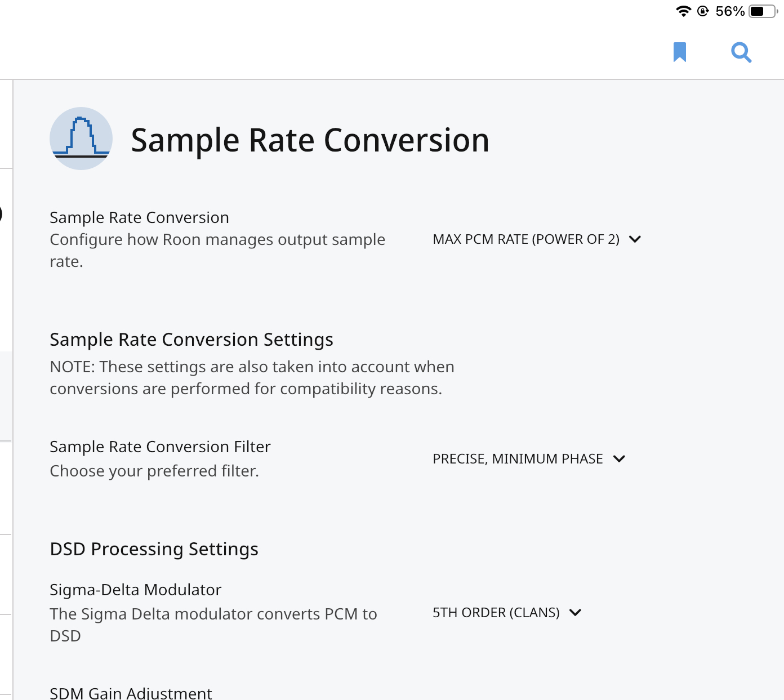Tap the battery indicator icon
Screen dimensions: 784x700
pos(763,11)
